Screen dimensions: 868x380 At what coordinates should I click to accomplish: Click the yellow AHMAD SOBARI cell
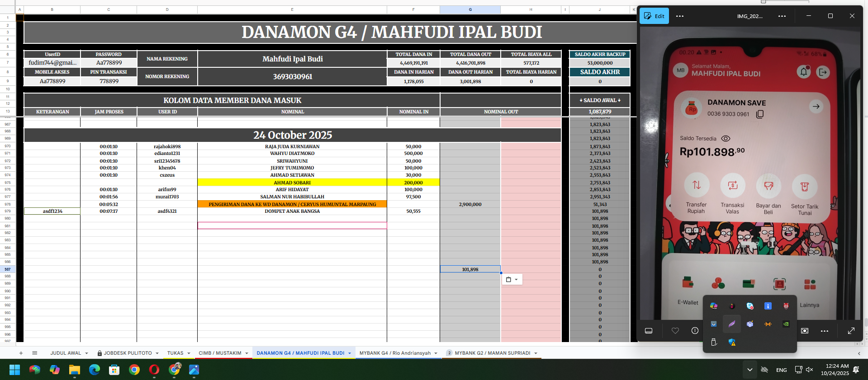point(292,183)
